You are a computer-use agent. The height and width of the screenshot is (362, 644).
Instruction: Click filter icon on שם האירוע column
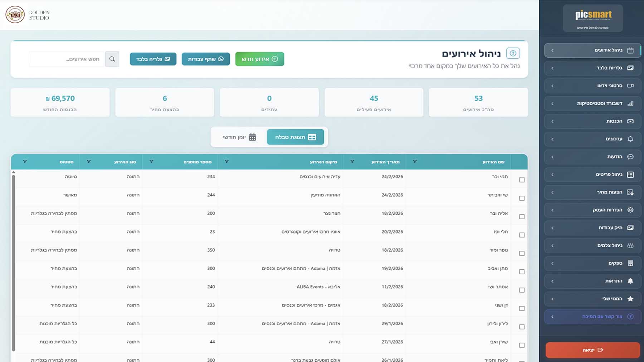[x=415, y=162]
